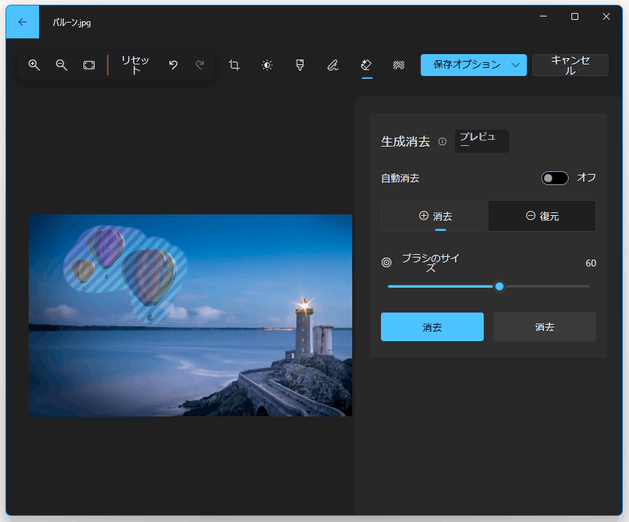Close the Photos window
The width and height of the screenshot is (629, 522).
(x=606, y=16)
